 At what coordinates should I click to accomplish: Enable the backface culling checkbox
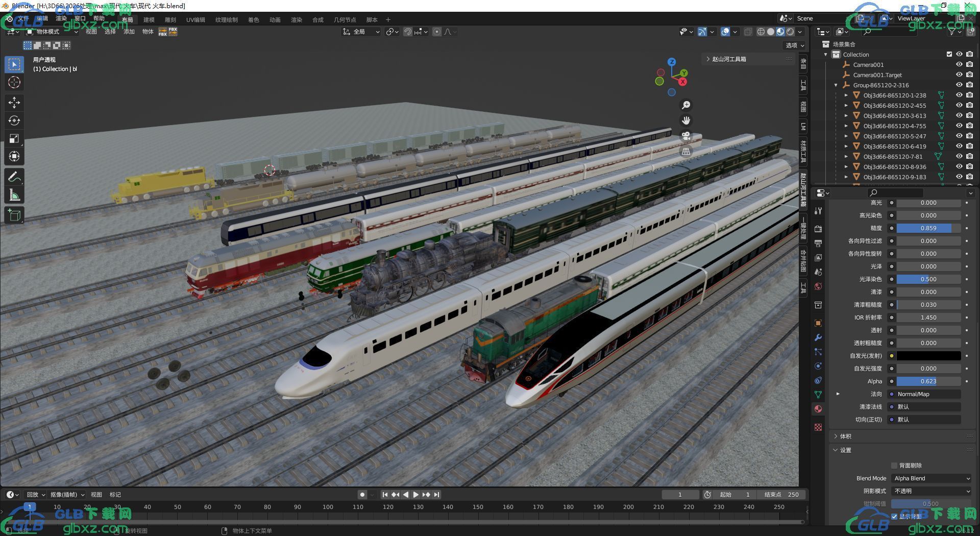[x=894, y=466]
